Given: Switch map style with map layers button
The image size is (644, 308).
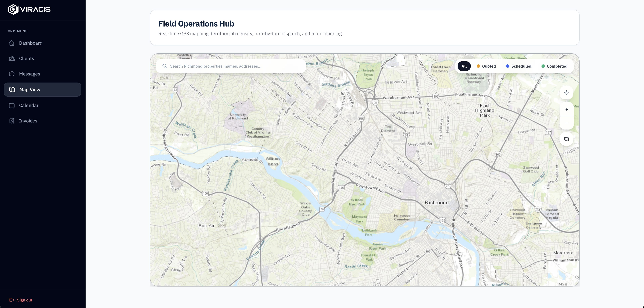Looking at the screenshot, I should coord(566,139).
